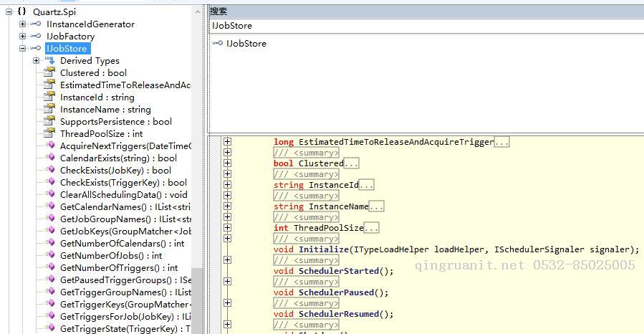This screenshot has width=644, height=334.
Task: Expand summary above SchedulerStarted
Action: coord(227,259)
